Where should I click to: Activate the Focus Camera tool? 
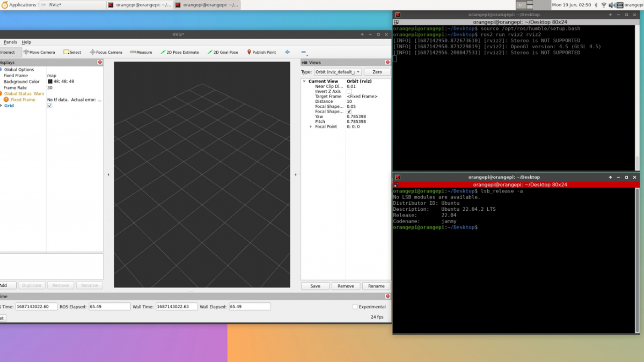[x=106, y=52]
